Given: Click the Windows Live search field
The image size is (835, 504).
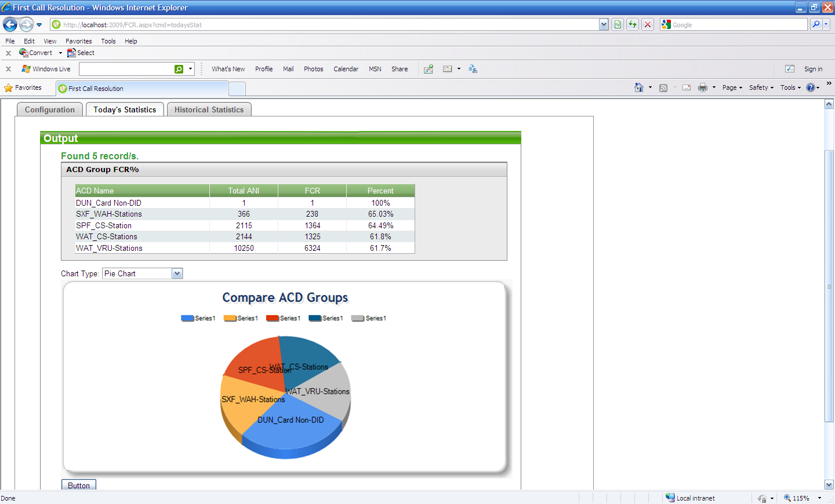Looking at the screenshot, I should 126,69.
